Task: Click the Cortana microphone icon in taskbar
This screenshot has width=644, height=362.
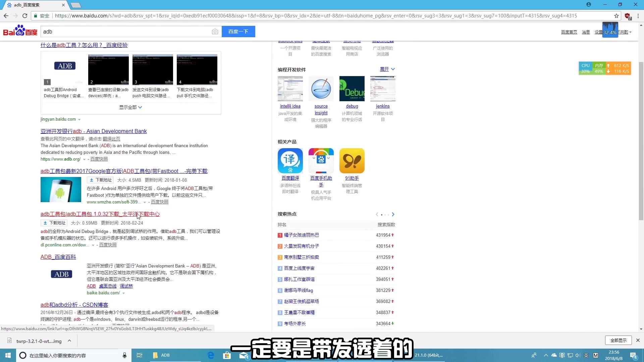Action: pos(124,355)
